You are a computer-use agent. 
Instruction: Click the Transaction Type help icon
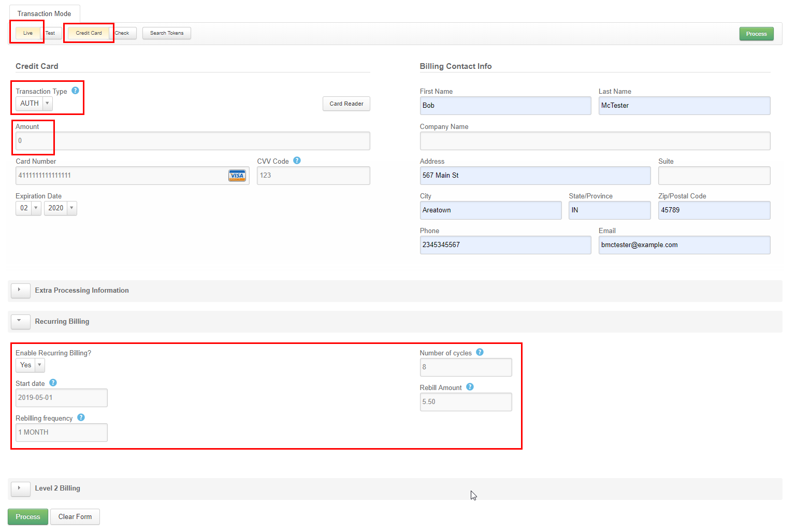point(75,91)
